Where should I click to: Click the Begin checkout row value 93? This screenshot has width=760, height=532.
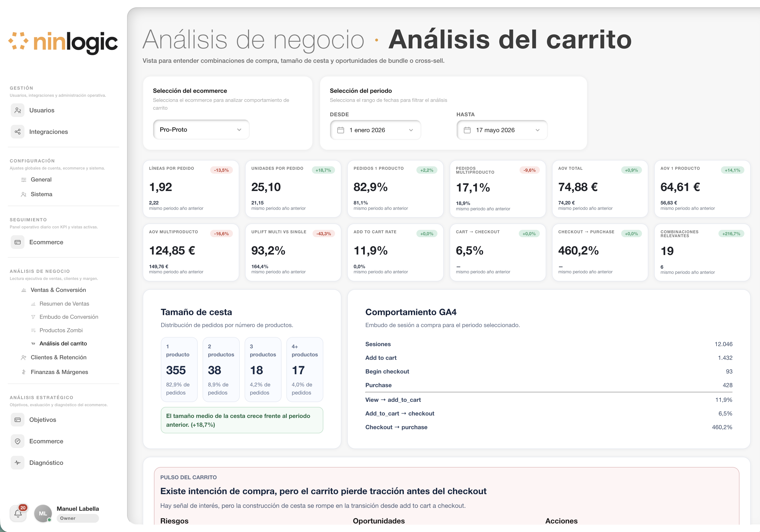[729, 372]
